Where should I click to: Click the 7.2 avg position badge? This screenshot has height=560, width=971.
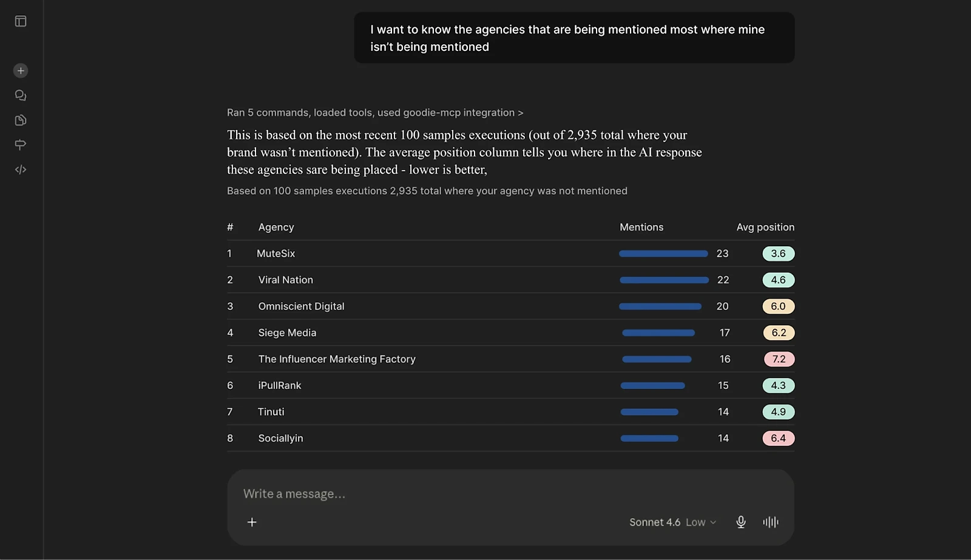(779, 359)
